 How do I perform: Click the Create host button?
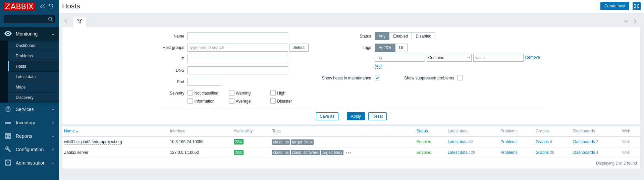pyautogui.click(x=614, y=6)
